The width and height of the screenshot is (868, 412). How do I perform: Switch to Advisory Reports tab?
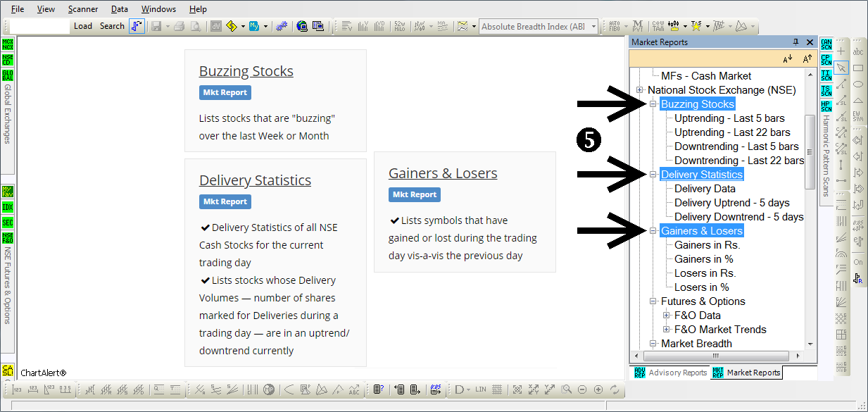(670, 373)
